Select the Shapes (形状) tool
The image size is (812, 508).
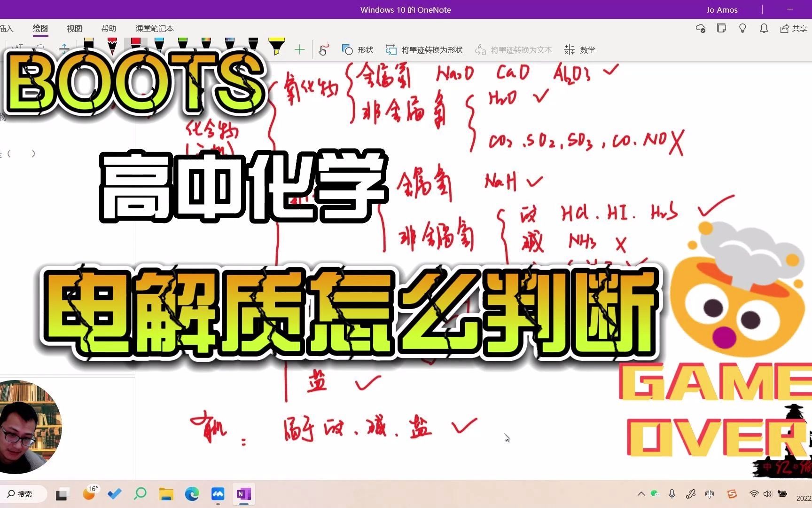[x=357, y=49]
